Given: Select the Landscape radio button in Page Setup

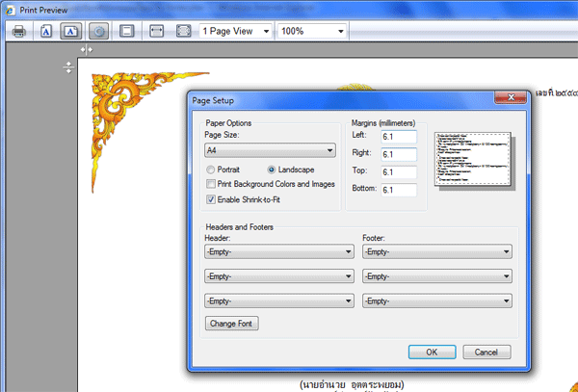Looking at the screenshot, I should point(273,169).
